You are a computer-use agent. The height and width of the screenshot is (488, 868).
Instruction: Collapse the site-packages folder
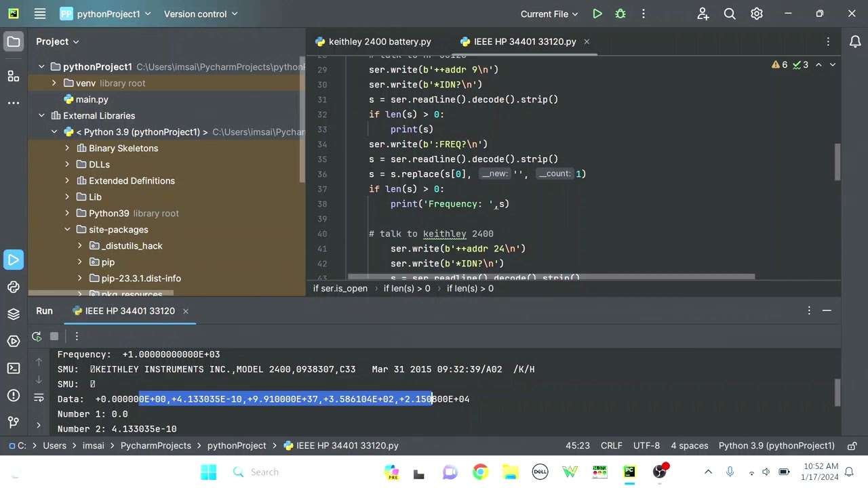(x=67, y=229)
